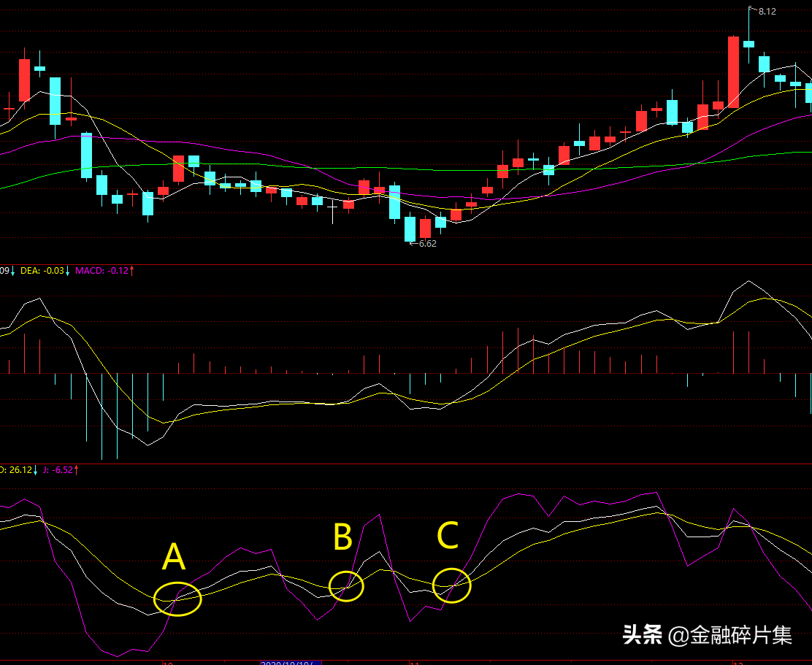Select the 8.12 high price label

coord(767,12)
